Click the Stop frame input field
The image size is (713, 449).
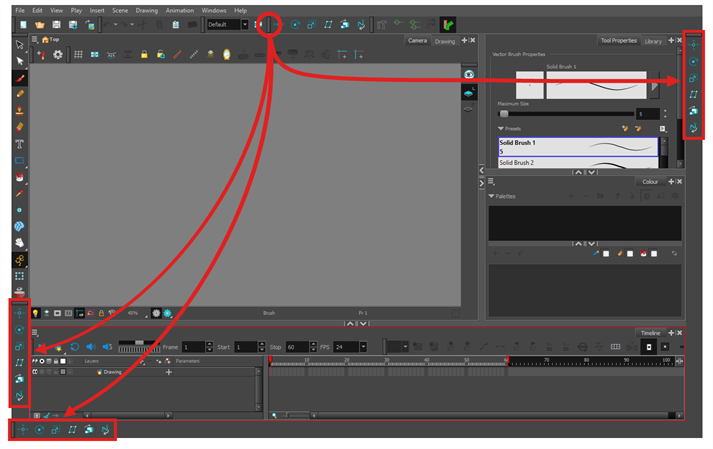coord(296,347)
